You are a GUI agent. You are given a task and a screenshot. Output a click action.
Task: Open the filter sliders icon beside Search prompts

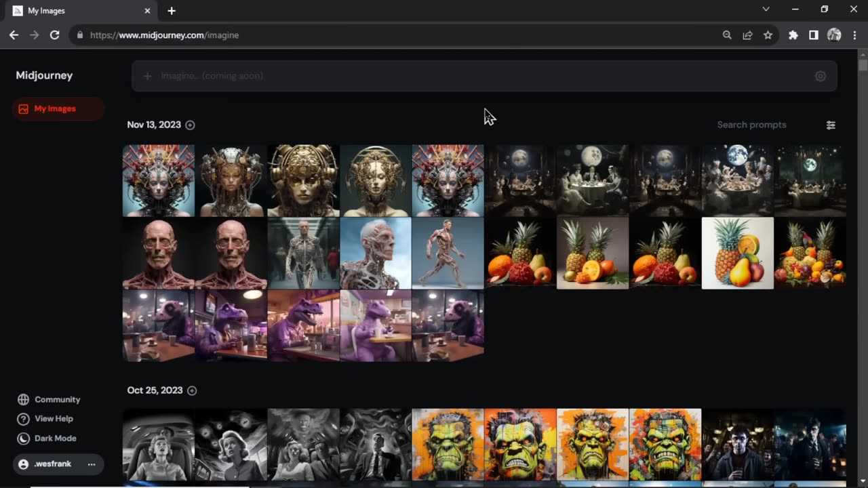[831, 125]
